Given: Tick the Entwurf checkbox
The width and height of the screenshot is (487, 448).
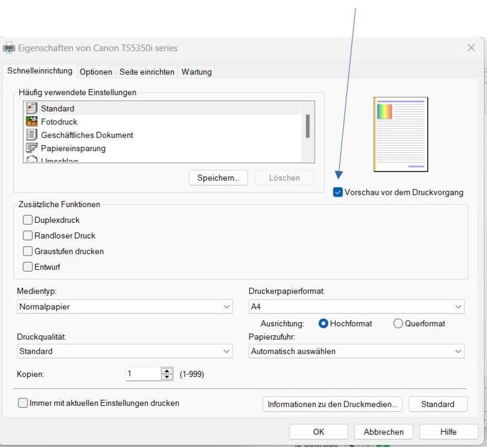Looking at the screenshot, I should 27,267.
